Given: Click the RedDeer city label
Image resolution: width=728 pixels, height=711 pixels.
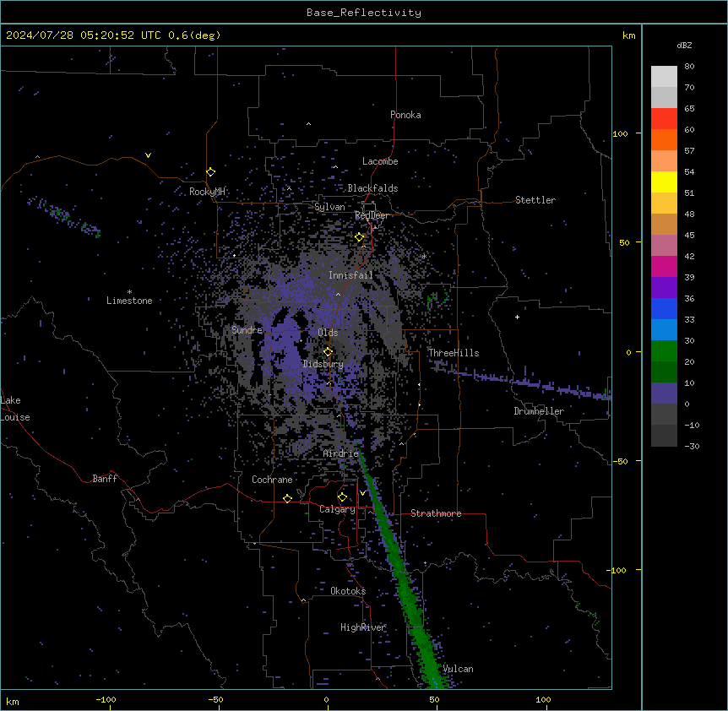Looking at the screenshot, I should [372, 215].
